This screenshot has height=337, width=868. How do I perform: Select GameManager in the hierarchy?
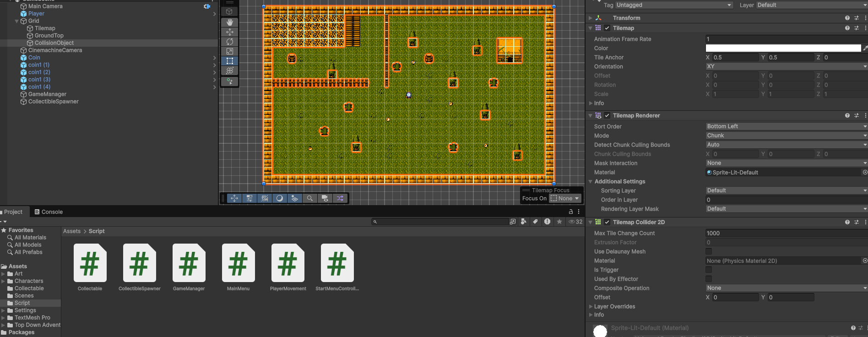(x=47, y=94)
